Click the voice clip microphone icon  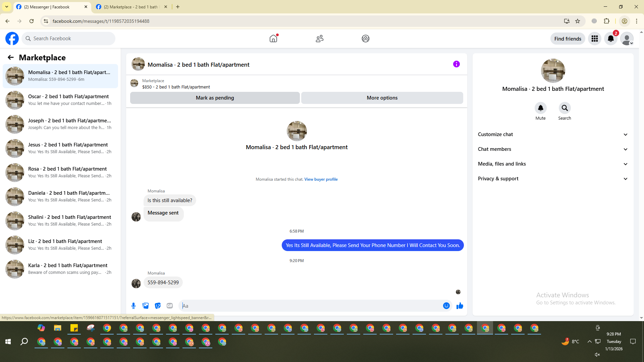click(133, 306)
